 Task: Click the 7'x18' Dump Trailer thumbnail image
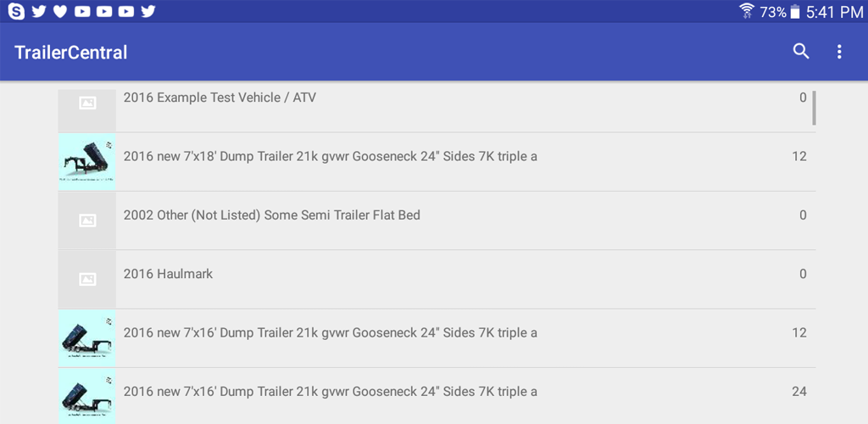pyautogui.click(x=87, y=162)
